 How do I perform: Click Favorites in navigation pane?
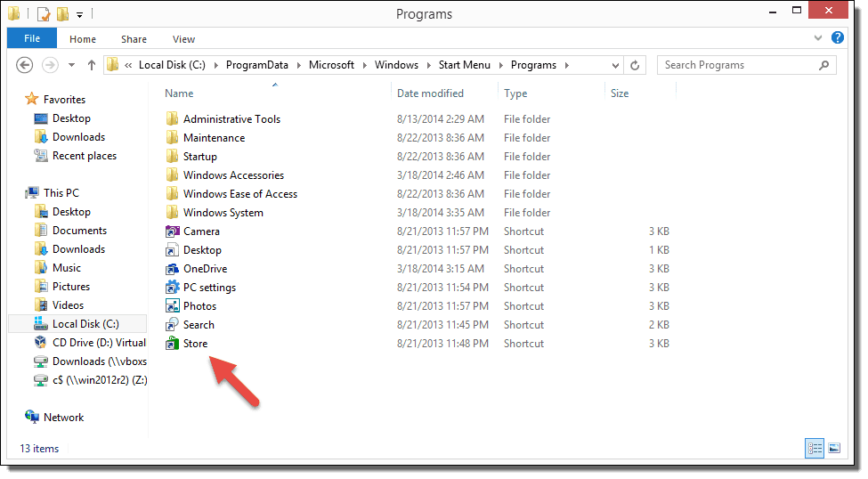coord(64,100)
